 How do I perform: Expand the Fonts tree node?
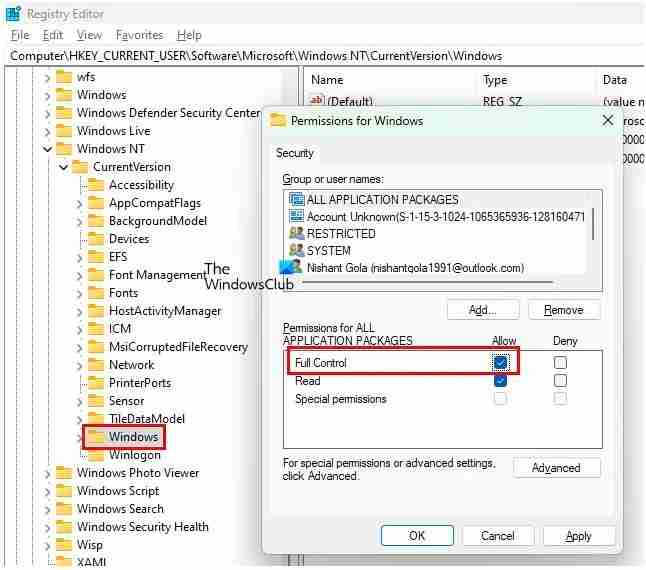tap(80, 293)
